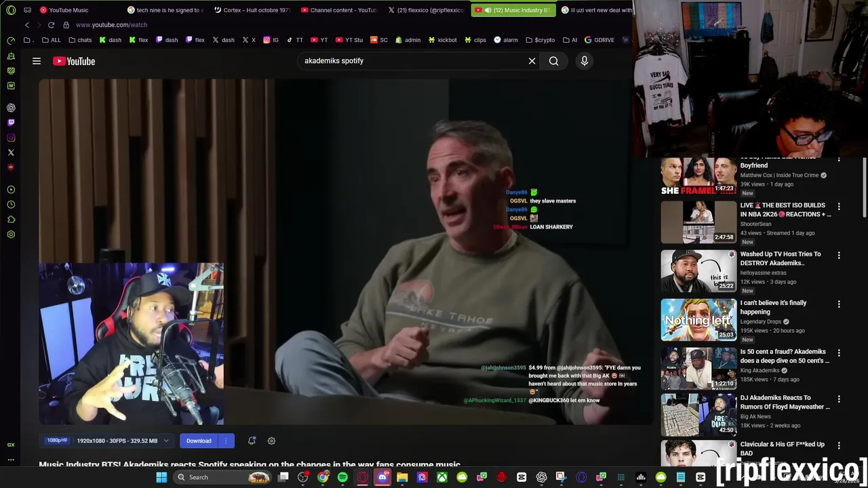
Task: Open the GDRIVE bookmark
Action: [x=599, y=40]
